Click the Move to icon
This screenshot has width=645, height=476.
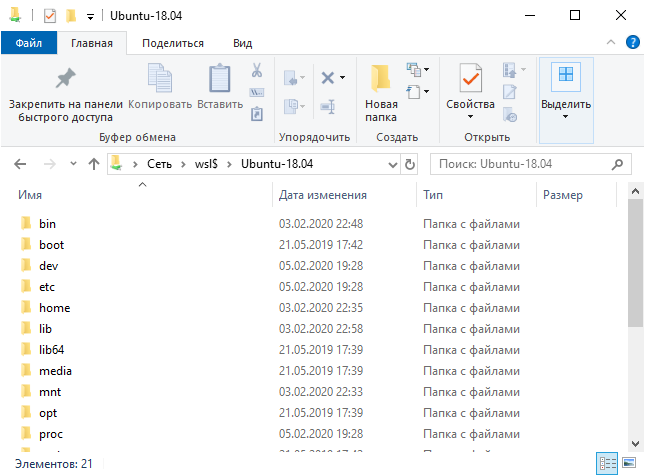click(291, 77)
